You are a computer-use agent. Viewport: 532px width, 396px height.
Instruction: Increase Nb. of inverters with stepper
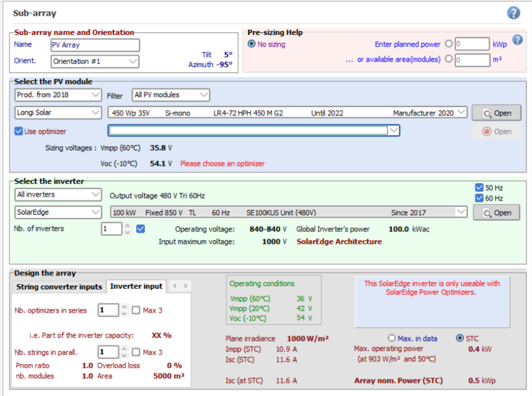[x=127, y=226]
